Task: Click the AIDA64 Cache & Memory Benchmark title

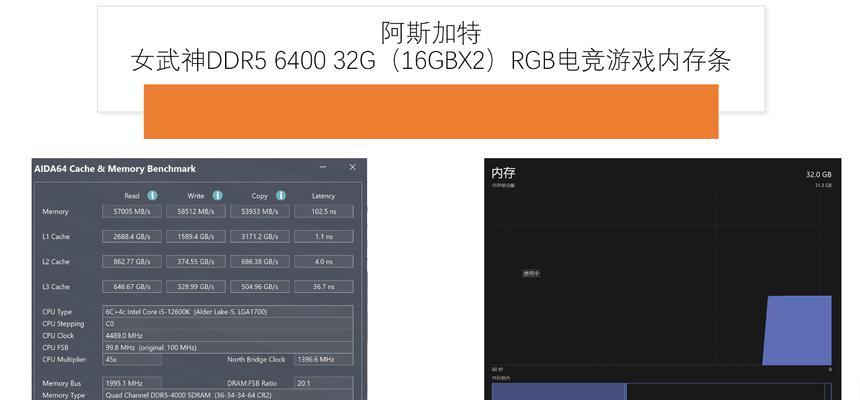Action: tap(115, 168)
